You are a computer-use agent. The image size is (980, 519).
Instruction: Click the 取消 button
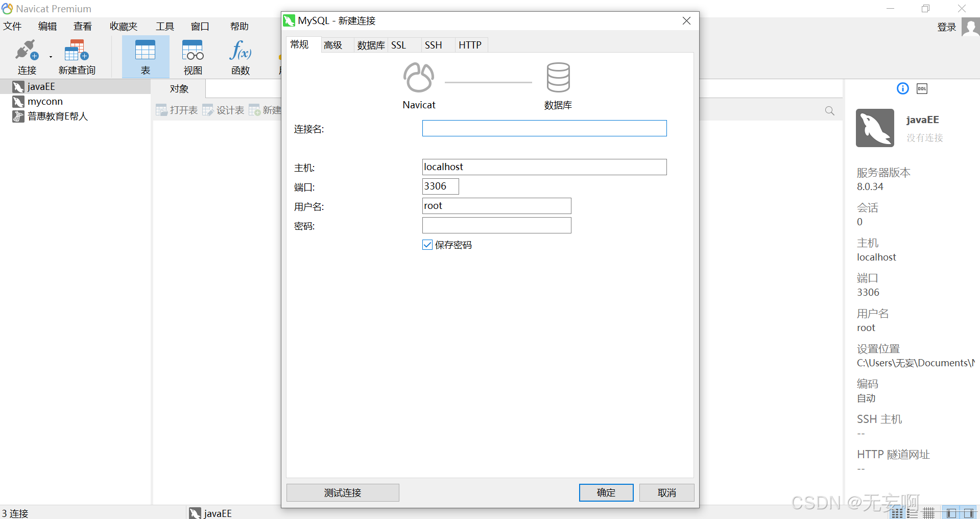click(x=667, y=492)
